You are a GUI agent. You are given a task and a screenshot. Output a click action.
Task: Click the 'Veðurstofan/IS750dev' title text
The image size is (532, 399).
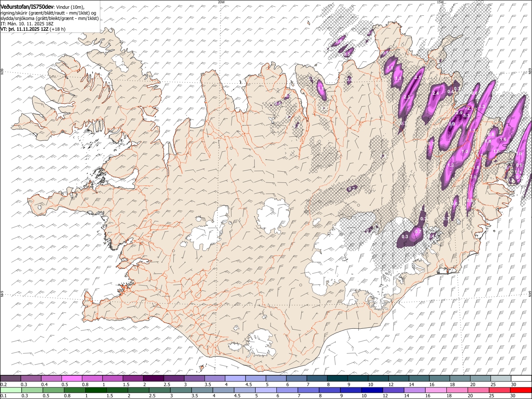pyautogui.click(x=27, y=6)
